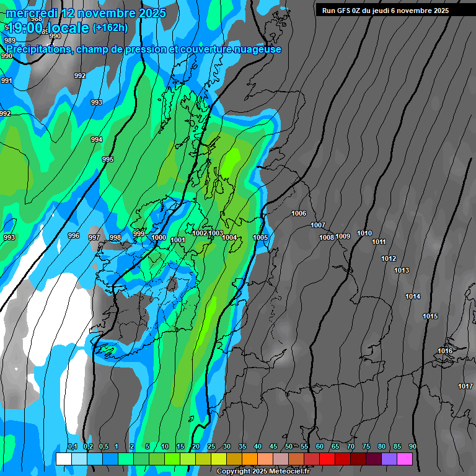The image size is (476, 476).
Task: Click the 1017 isobar pressure label
Action: pyautogui.click(x=465, y=387)
